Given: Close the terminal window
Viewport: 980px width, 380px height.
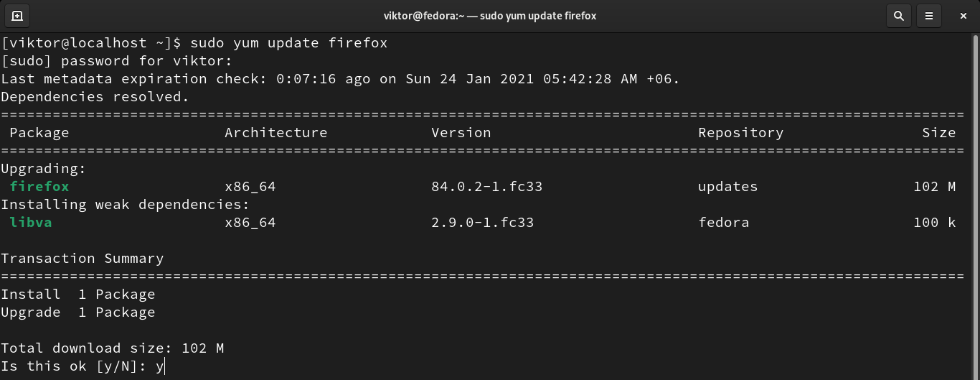Looking at the screenshot, I should point(964,15).
